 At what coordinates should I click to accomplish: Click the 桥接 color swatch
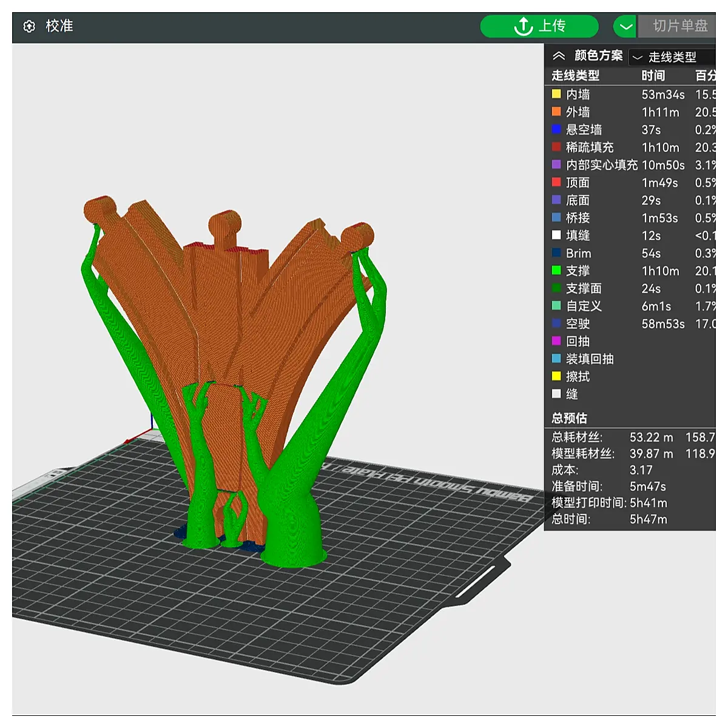(x=556, y=217)
